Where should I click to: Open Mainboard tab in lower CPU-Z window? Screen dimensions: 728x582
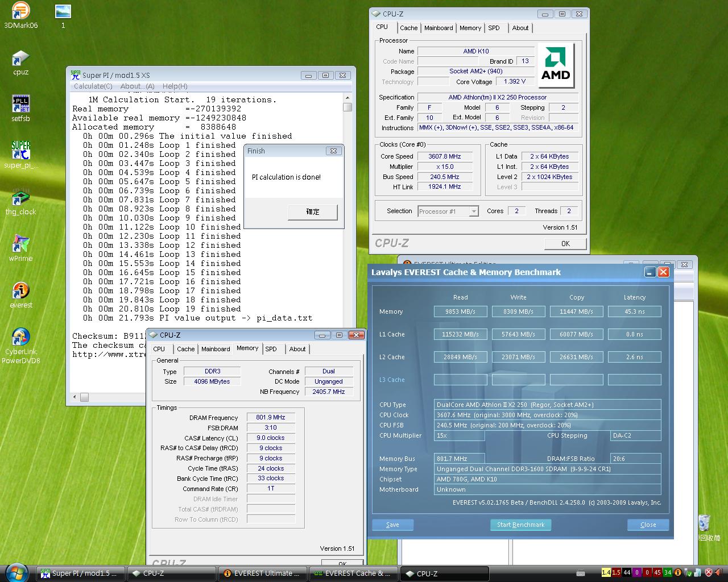pyautogui.click(x=216, y=349)
